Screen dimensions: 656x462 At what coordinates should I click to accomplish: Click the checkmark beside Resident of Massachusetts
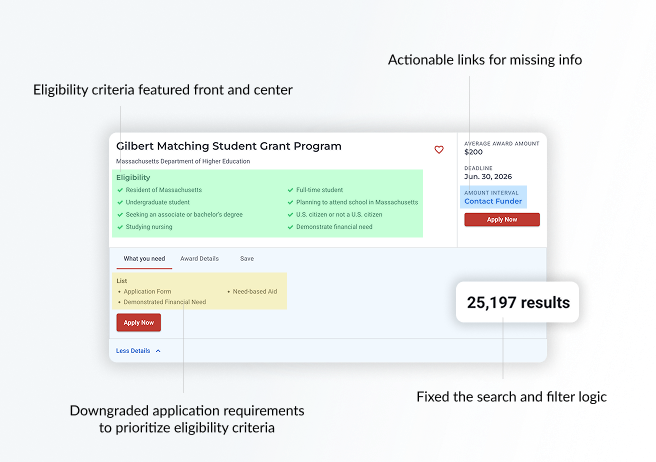pyautogui.click(x=120, y=189)
